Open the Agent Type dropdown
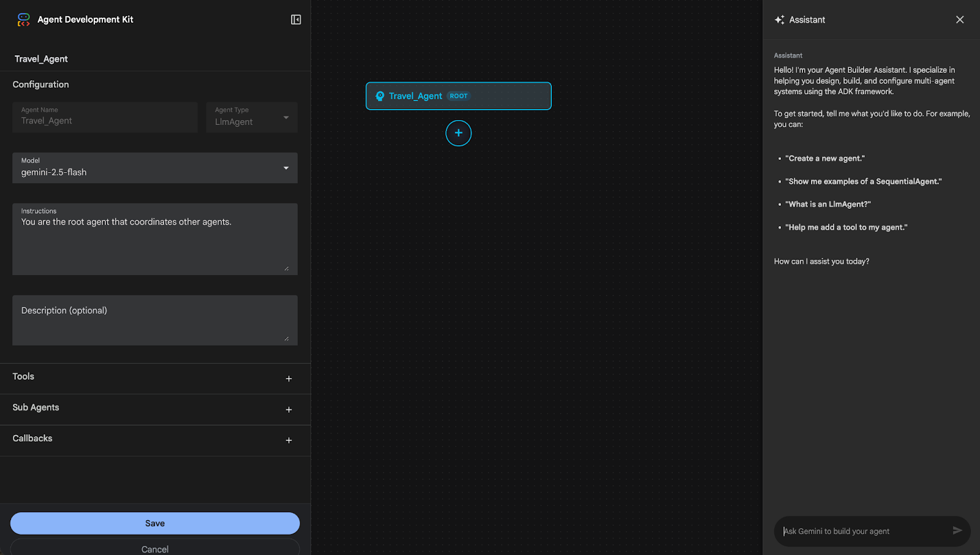980x555 pixels. pyautogui.click(x=285, y=117)
